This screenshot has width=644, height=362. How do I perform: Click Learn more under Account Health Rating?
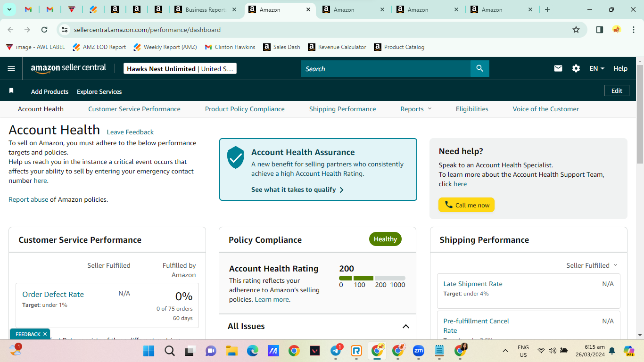272,299
